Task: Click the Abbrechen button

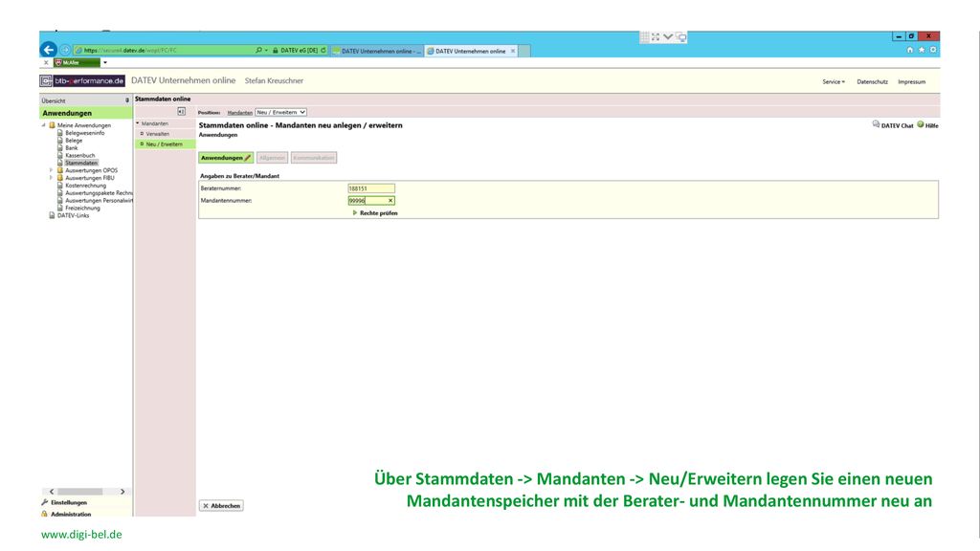Action: click(x=221, y=505)
